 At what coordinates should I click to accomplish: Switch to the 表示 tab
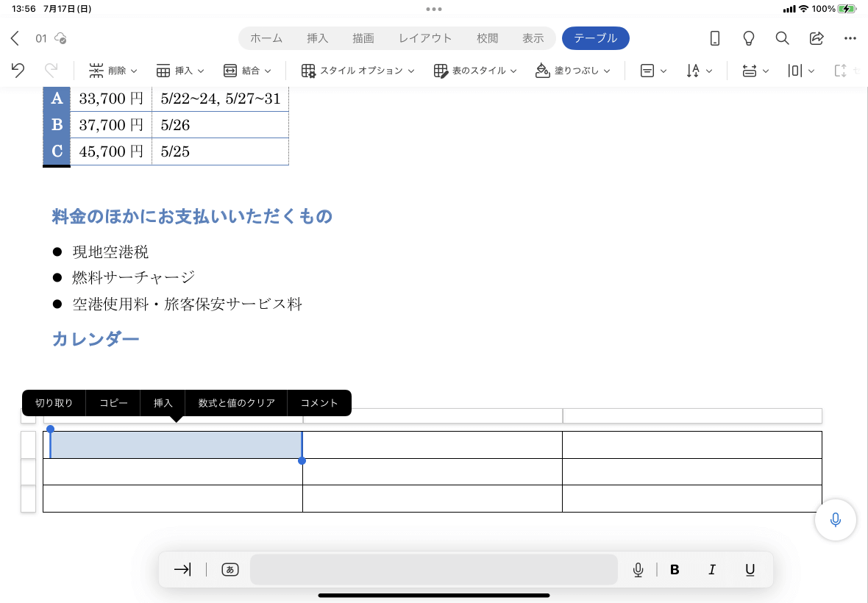533,38
